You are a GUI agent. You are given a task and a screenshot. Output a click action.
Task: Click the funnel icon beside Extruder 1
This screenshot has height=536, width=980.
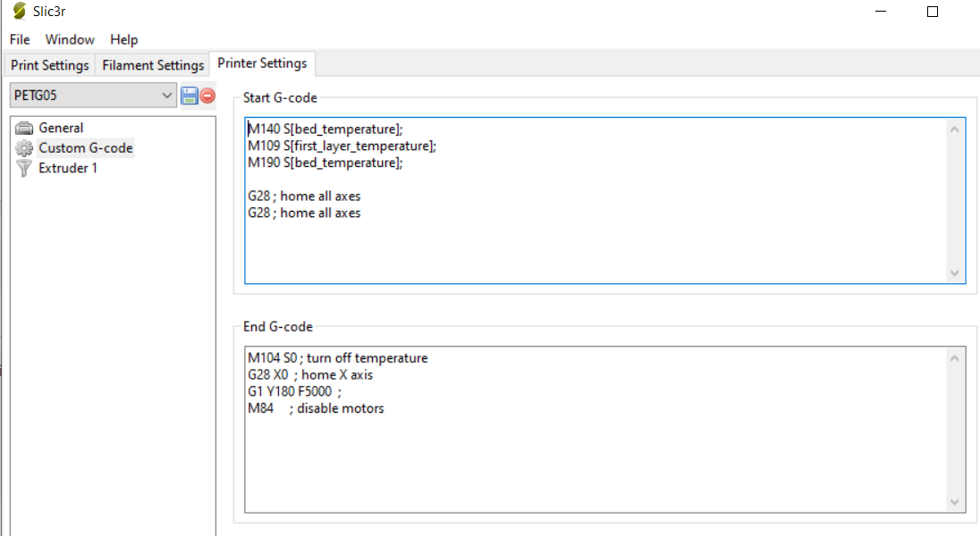click(24, 169)
